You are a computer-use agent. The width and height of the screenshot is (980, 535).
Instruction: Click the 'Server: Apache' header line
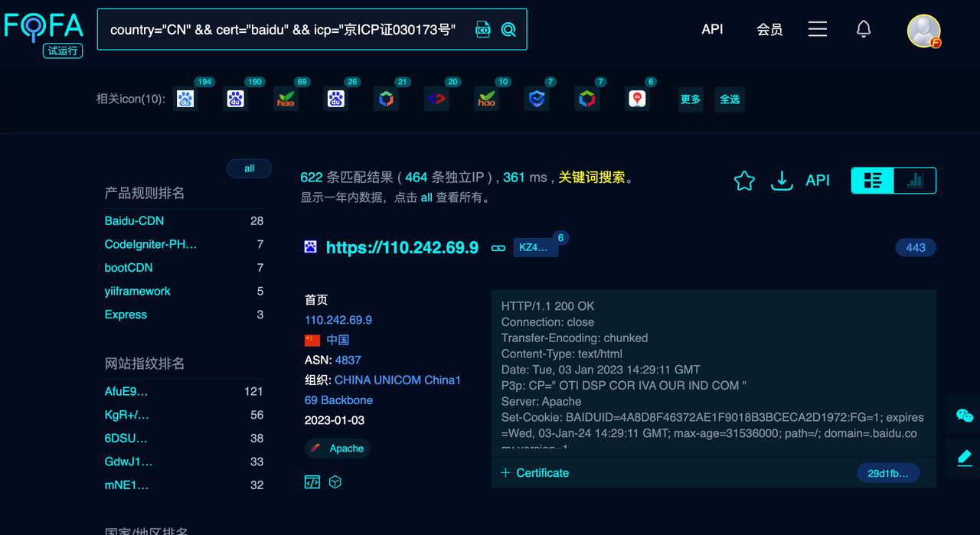(541, 402)
